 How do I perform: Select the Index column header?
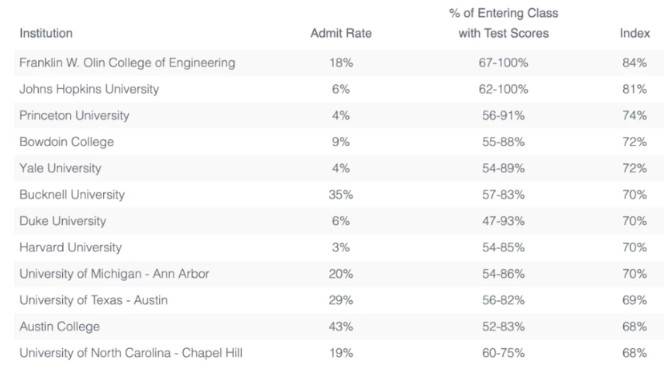pyautogui.click(x=635, y=33)
